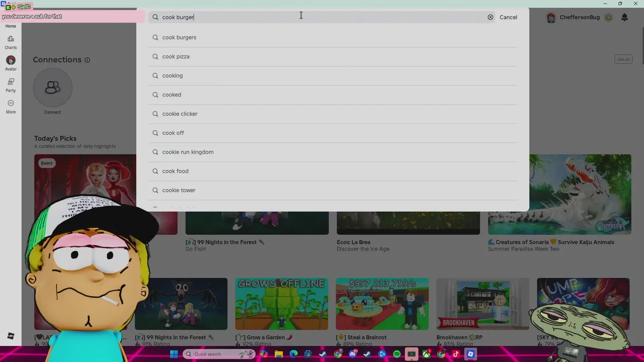Viewport: 644px width, 362px height.
Task: Choose the 'cooking' suggestion
Action: 333,75
